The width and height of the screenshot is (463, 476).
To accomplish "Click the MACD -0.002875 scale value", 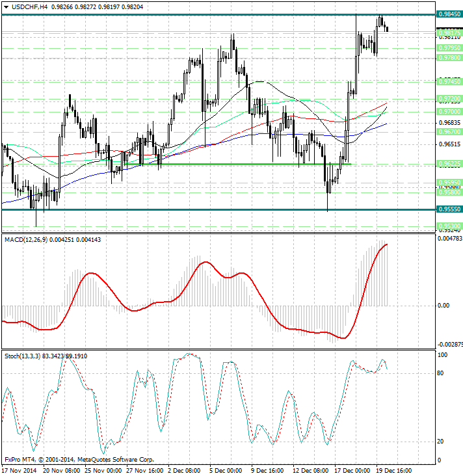I will pos(450,345).
